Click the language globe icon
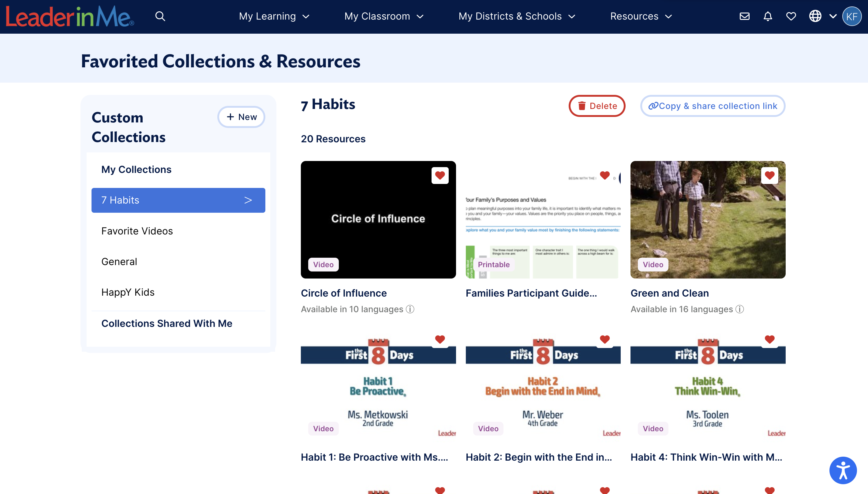This screenshot has height=494, width=868. coord(815,16)
